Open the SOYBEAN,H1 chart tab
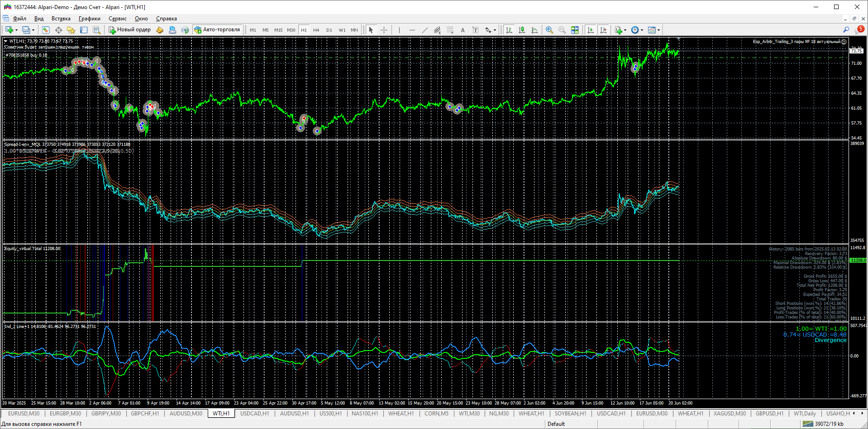 pyautogui.click(x=570, y=413)
